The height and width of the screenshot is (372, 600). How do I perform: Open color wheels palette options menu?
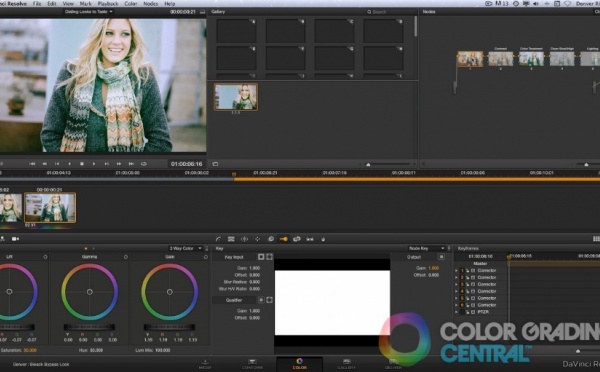coord(207,248)
